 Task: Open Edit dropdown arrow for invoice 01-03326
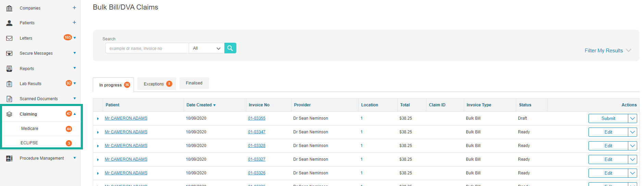click(632, 173)
